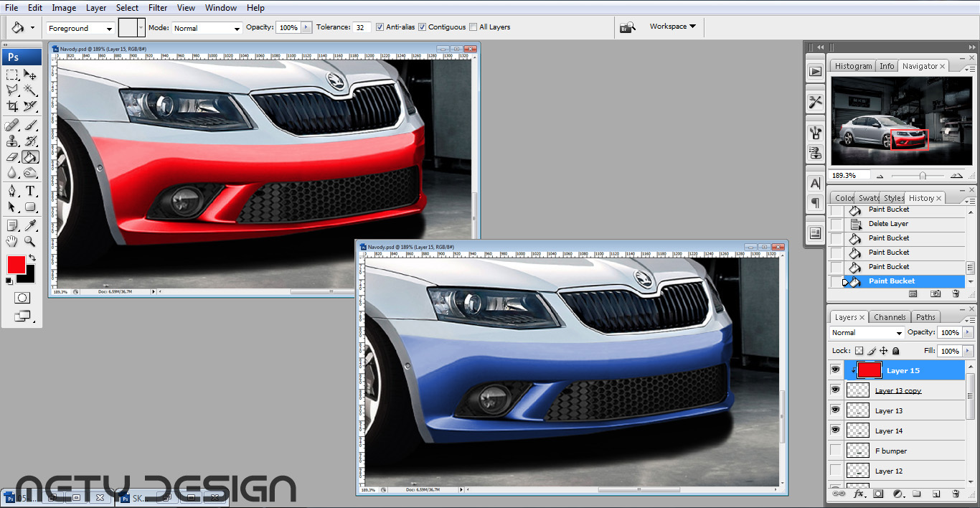Delete layer with Layers panel trash icon
980x508 pixels.
point(956,494)
